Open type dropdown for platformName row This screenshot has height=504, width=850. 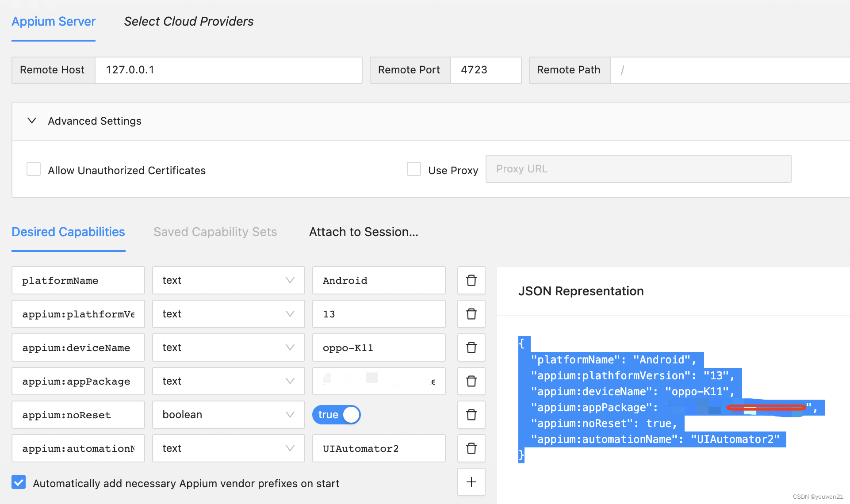pos(229,280)
